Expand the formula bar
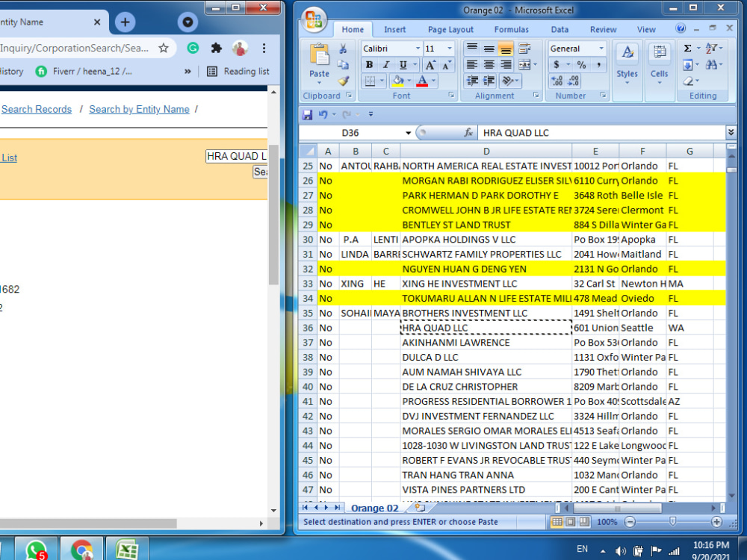 (731, 132)
